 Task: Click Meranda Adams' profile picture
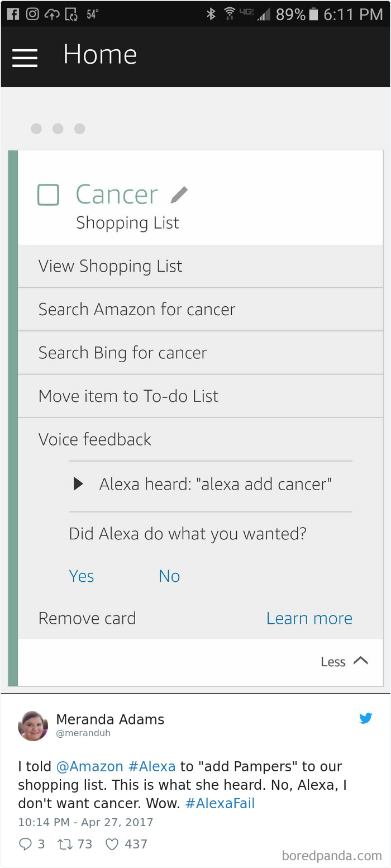pos(32,725)
